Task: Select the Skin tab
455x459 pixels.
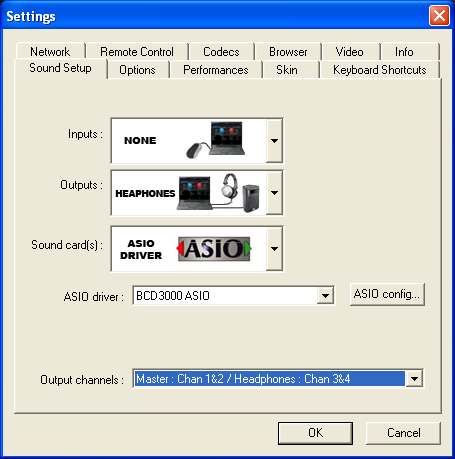Action: pyautogui.click(x=287, y=70)
